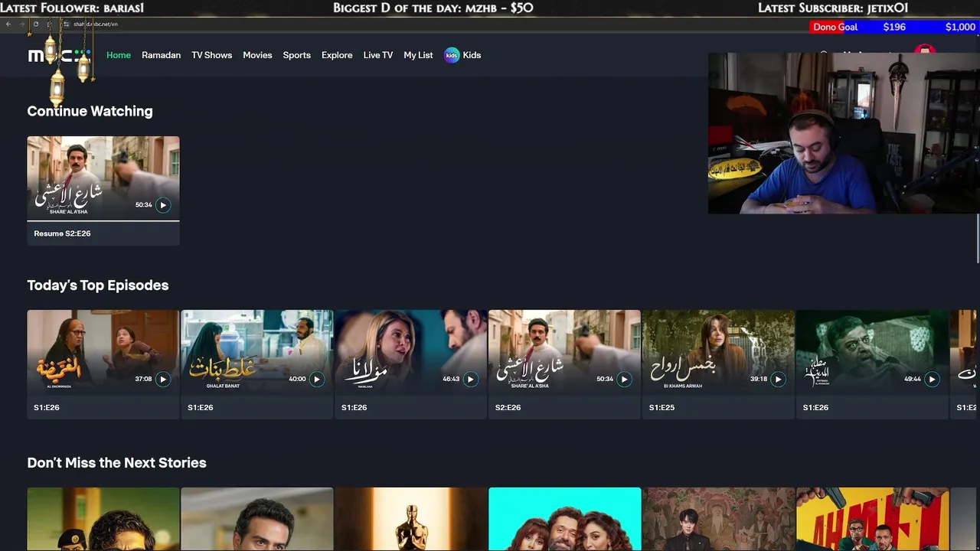Viewport: 980px width, 551px height.
Task: Open the MBC logo home link
Action: pyautogui.click(x=59, y=55)
